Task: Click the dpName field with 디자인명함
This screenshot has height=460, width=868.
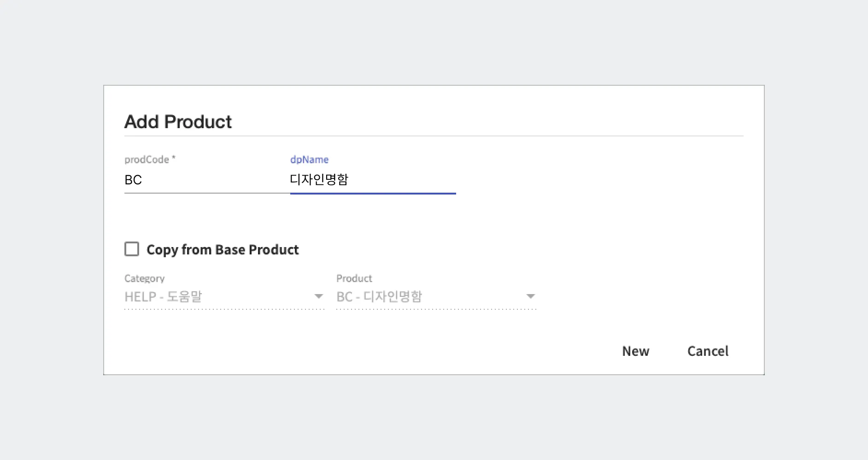Action: (373, 180)
